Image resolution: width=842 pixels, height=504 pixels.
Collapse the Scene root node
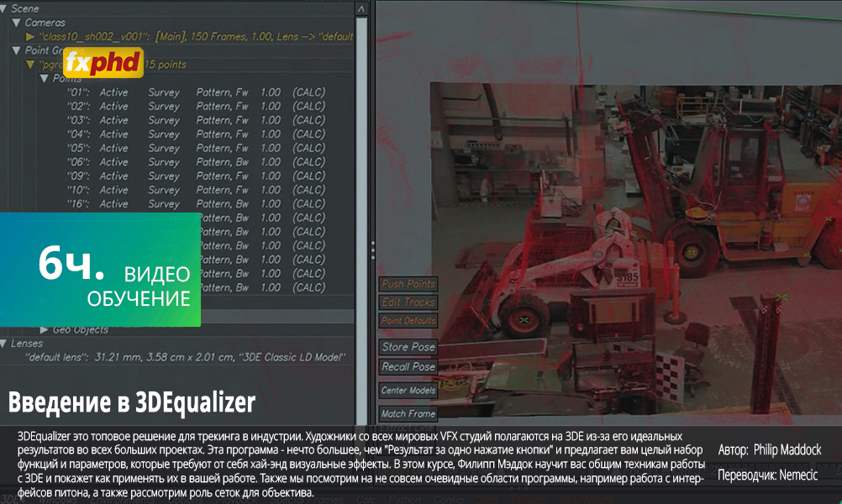tap(5, 8)
